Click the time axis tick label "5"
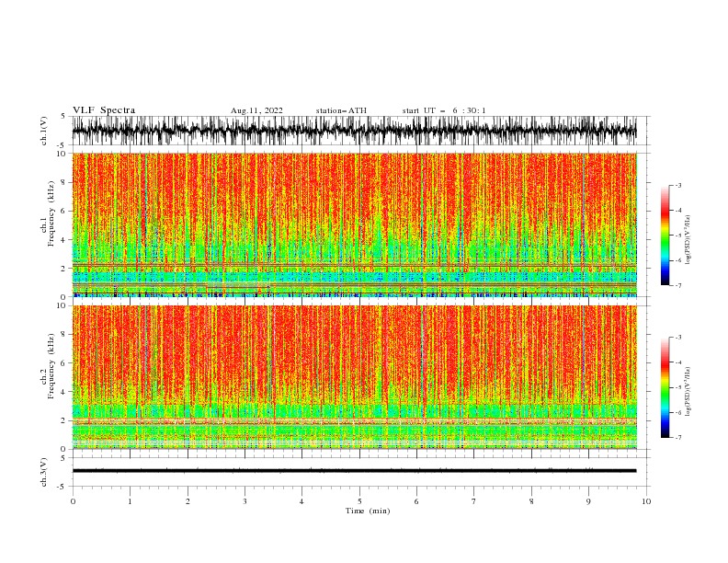 (x=359, y=501)
